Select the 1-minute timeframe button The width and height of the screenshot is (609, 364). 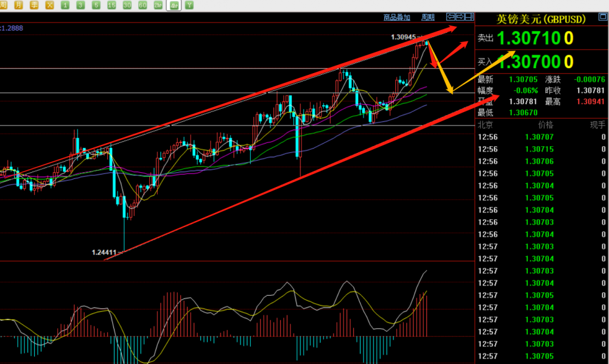pos(65,5)
